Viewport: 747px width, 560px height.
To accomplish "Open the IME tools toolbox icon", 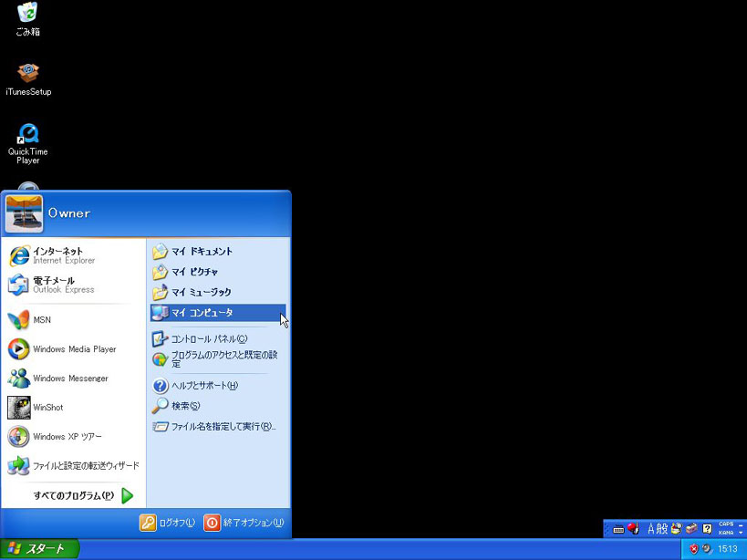I will coord(691,529).
